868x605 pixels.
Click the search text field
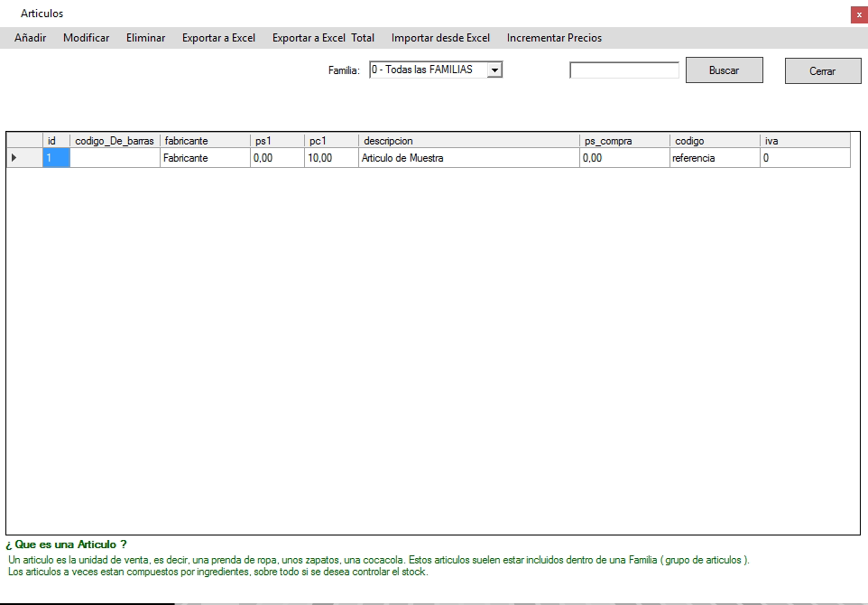coord(624,70)
